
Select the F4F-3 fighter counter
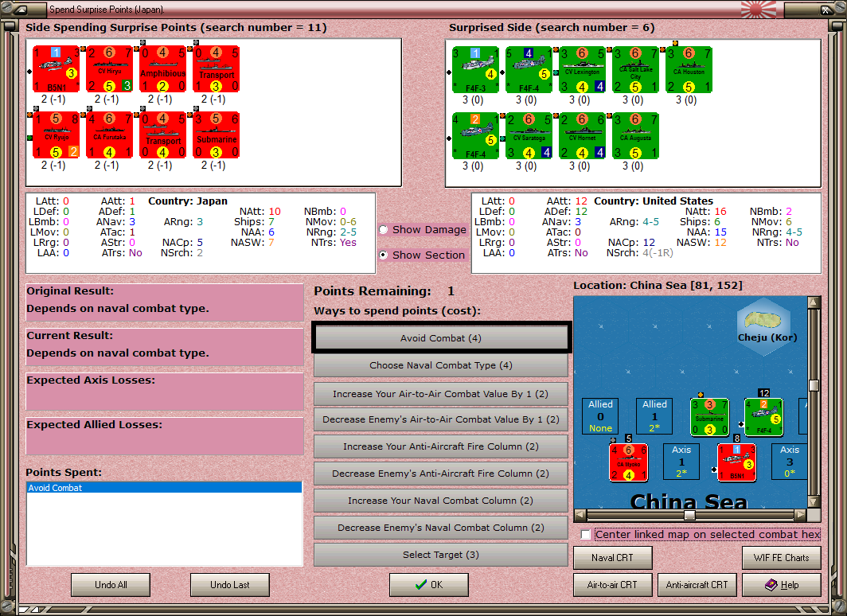[x=475, y=70]
